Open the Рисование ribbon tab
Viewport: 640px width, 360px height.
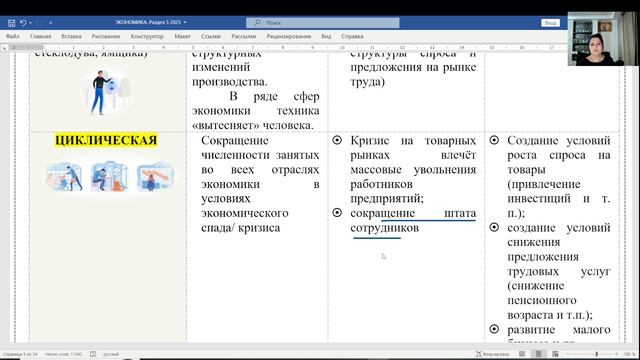(106, 36)
